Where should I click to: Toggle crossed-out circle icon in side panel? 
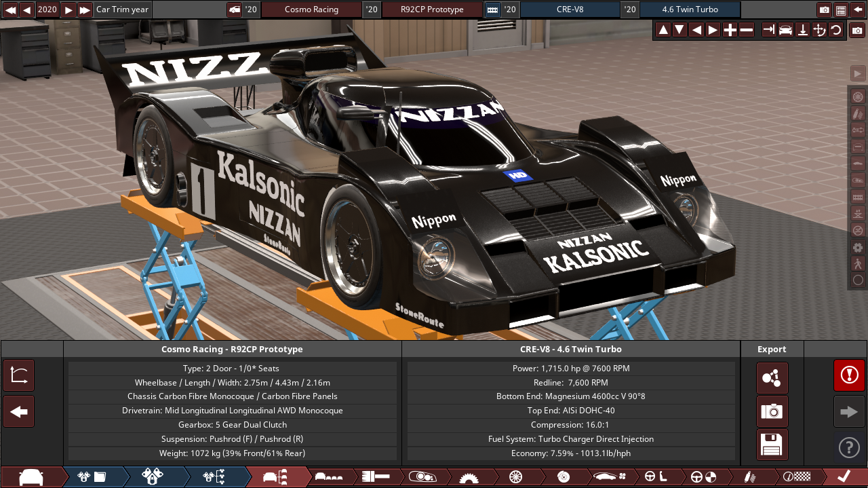[858, 230]
